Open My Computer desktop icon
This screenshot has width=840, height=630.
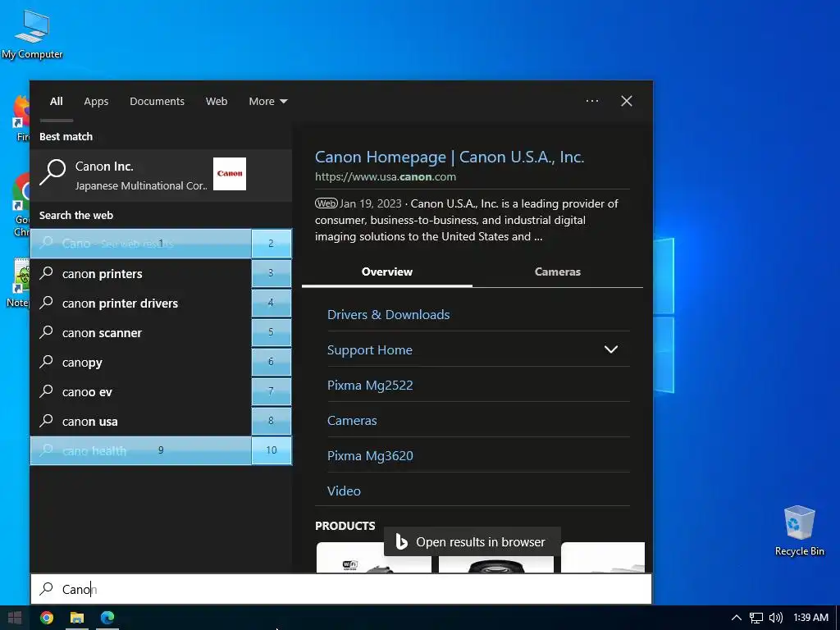pos(32,34)
